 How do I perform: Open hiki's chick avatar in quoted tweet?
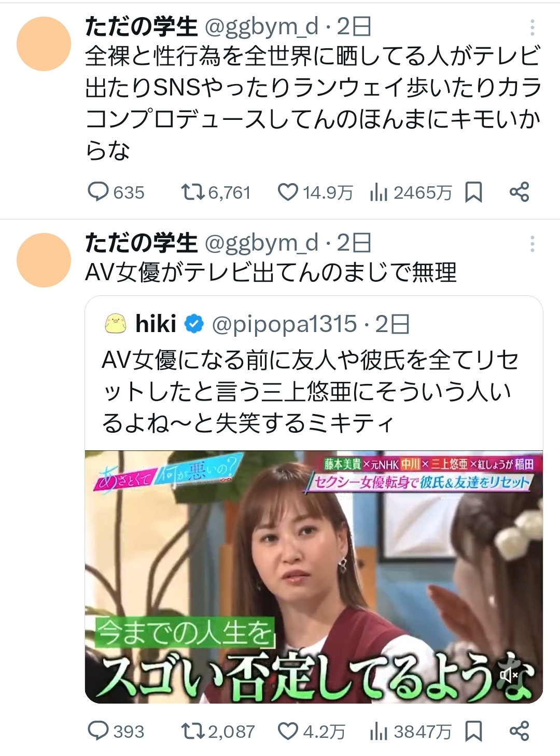point(115,324)
